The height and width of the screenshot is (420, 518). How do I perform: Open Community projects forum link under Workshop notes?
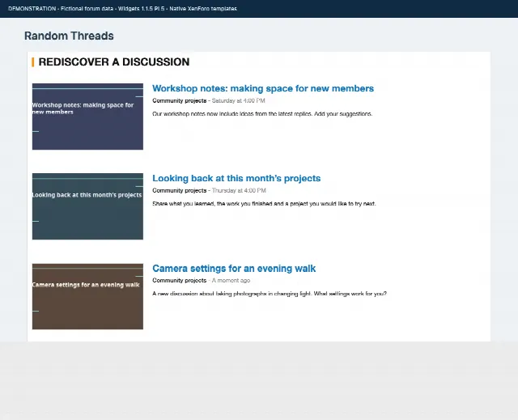(180, 100)
